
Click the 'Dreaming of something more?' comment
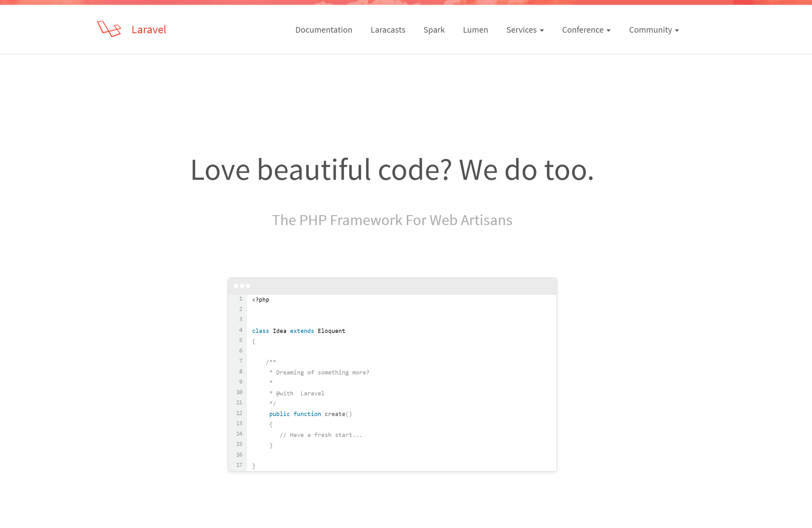323,372
